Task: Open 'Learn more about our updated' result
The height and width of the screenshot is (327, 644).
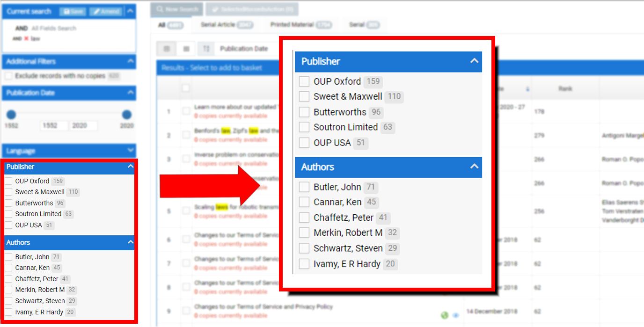Action: click(236, 107)
